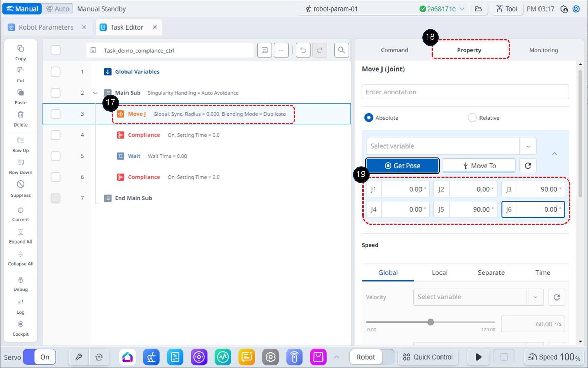
Task: Click the velocity slider handle
Action: pos(430,322)
